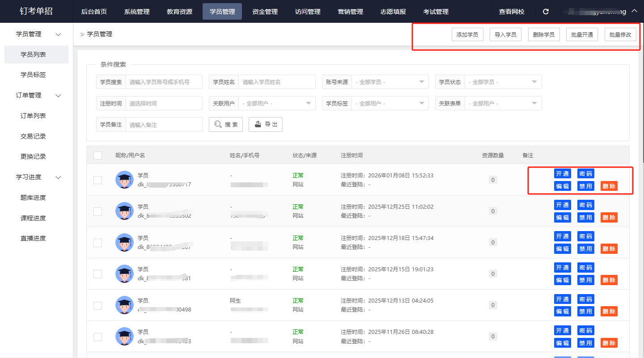Click the breadcrumb double-arrow icon
Screen dimensions: 644x358
click(x=82, y=34)
